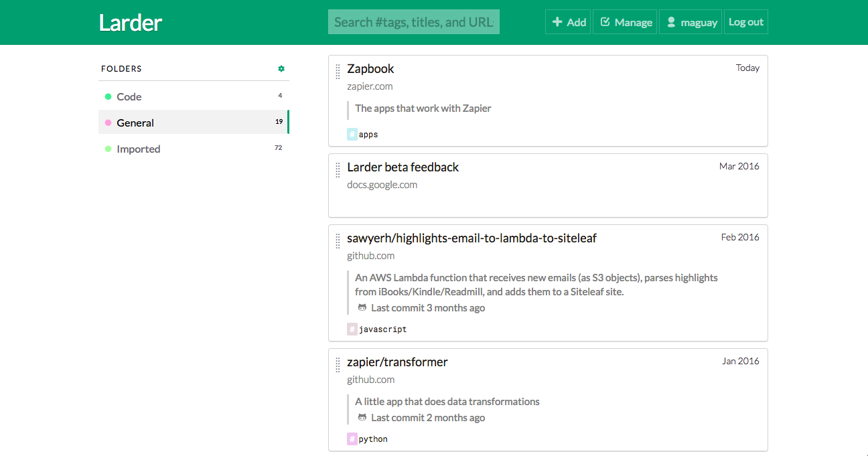868x456 pixels.
Task: Focus the search tags and titles field
Action: [414, 22]
